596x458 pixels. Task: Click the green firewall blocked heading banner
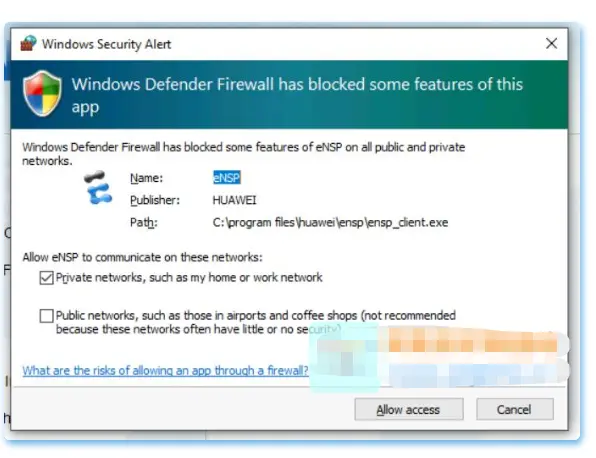point(289,95)
